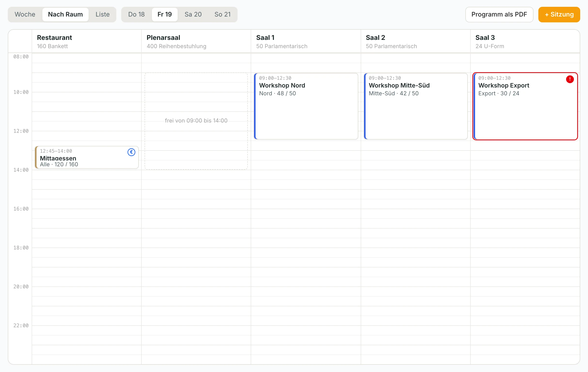Click the 14:00 time label
Screen dimensions: 588x372
pos(21,170)
